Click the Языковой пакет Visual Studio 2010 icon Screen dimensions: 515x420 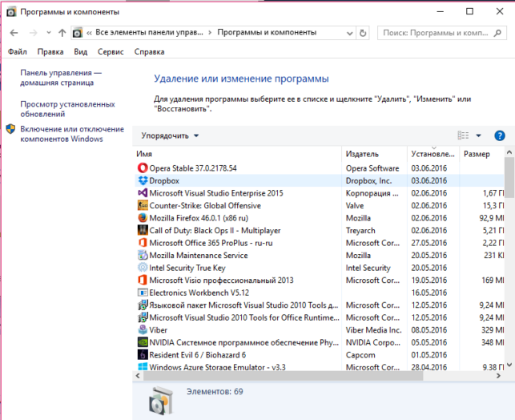143,305
